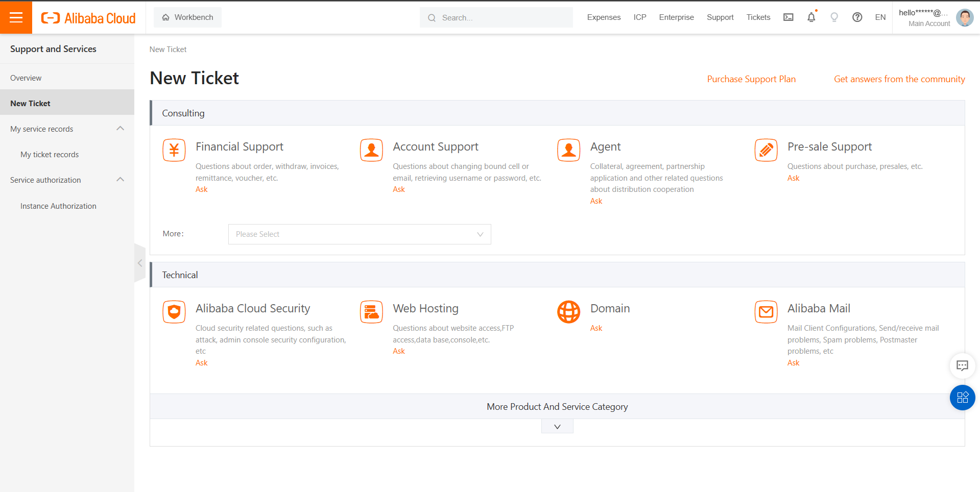Collapse Service authorization section
The width and height of the screenshot is (980, 492).
click(121, 180)
